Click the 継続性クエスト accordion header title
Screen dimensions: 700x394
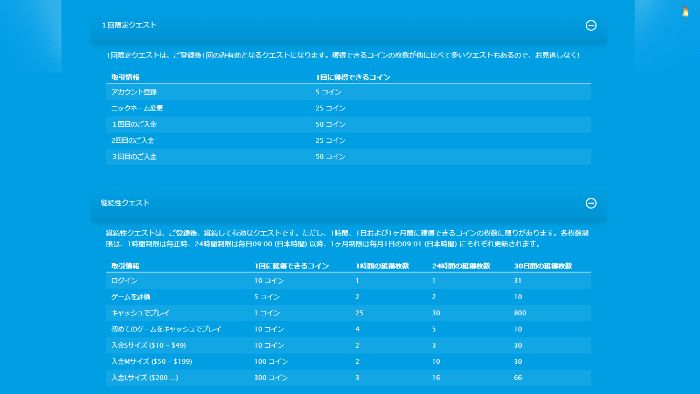click(x=125, y=203)
